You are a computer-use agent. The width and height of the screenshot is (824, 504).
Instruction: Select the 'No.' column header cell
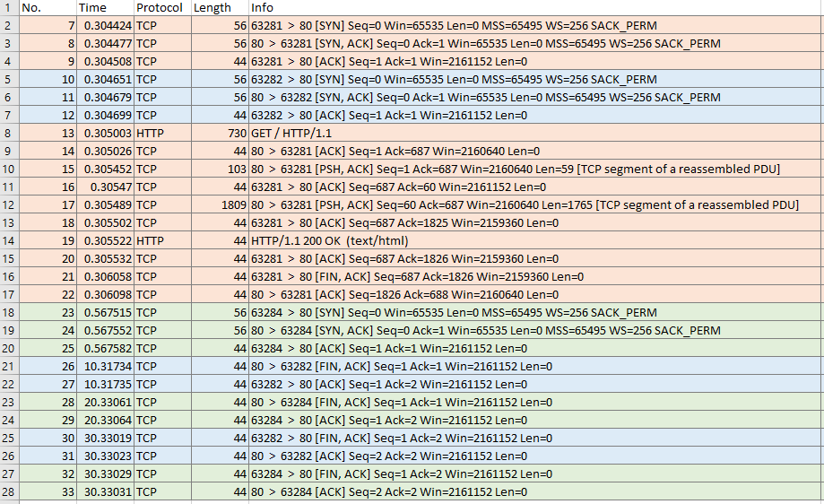pos(48,8)
